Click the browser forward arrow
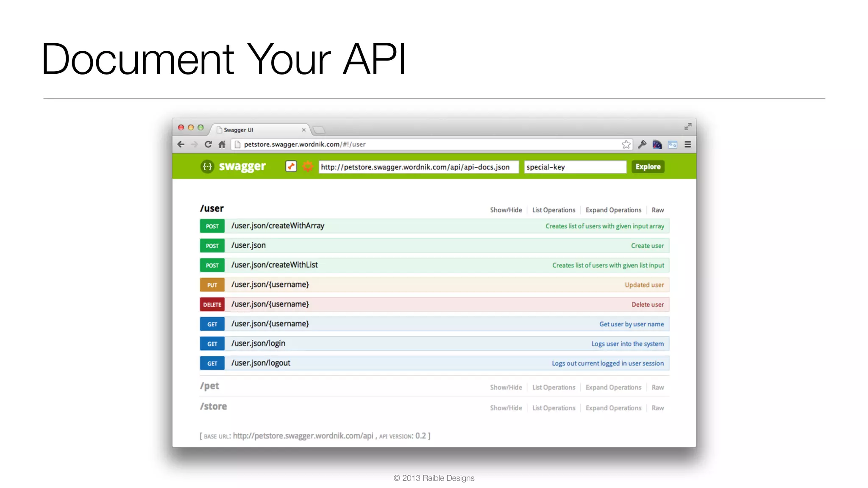The width and height of the screenshot is (868, 488). pyautogui.click(x=195, y=144)
